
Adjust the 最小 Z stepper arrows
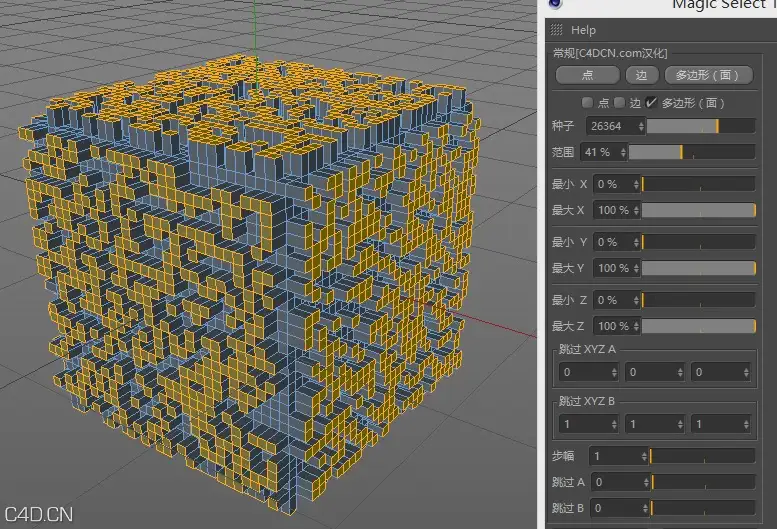(636, 300)
